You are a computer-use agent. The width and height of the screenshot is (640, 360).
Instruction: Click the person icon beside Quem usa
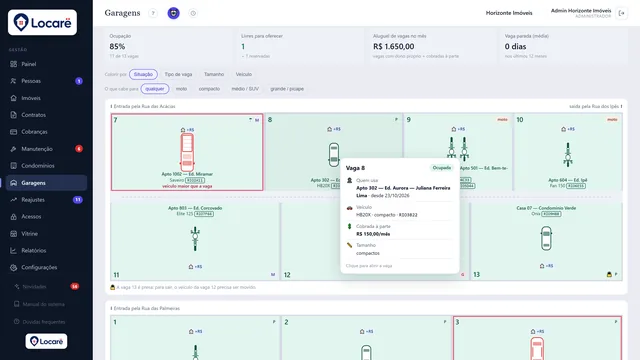[x=349, y=180]
